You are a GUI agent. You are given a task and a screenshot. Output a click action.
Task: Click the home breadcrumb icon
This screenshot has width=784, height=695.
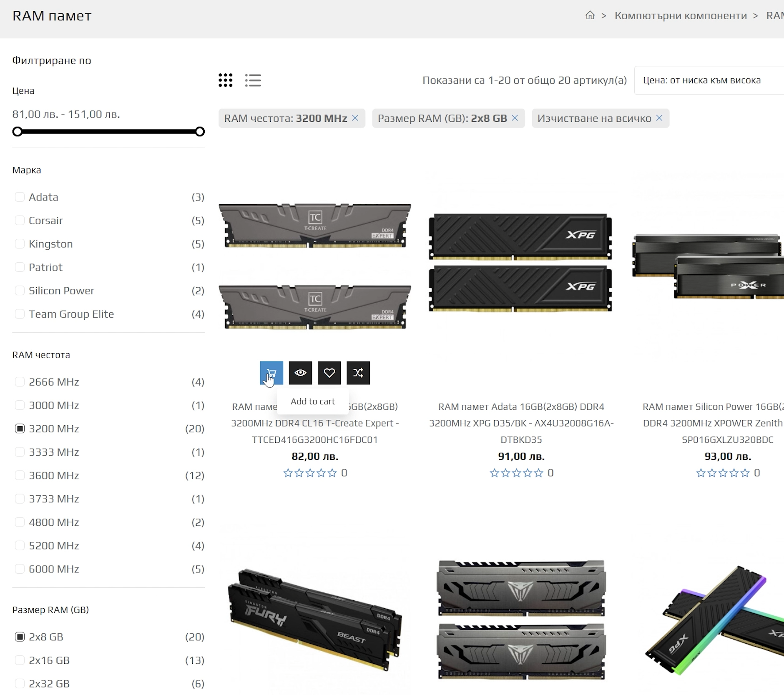590,15
